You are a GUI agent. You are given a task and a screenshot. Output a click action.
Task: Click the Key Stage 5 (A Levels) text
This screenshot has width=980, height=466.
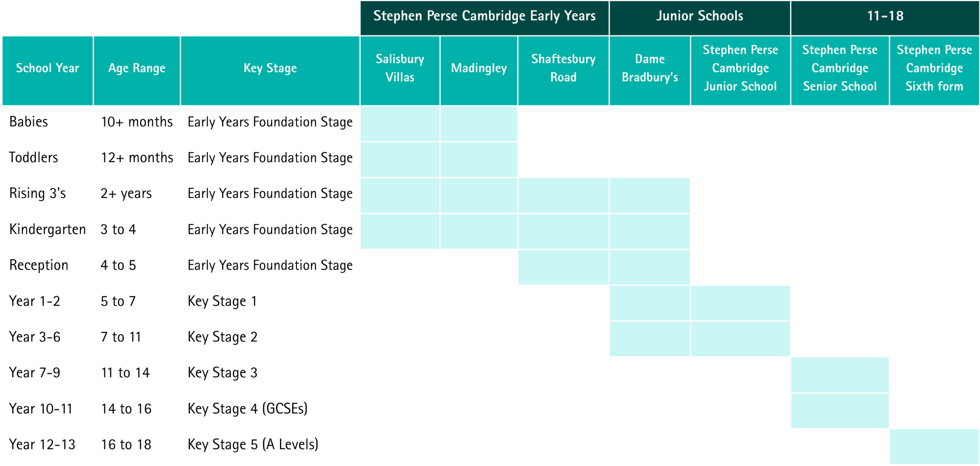point(253,444)
